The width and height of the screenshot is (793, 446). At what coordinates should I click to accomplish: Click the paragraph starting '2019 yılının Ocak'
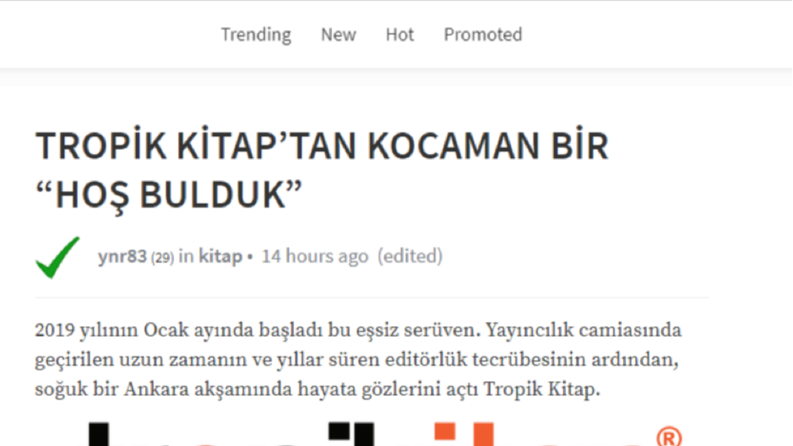click(x=358, y=360)
